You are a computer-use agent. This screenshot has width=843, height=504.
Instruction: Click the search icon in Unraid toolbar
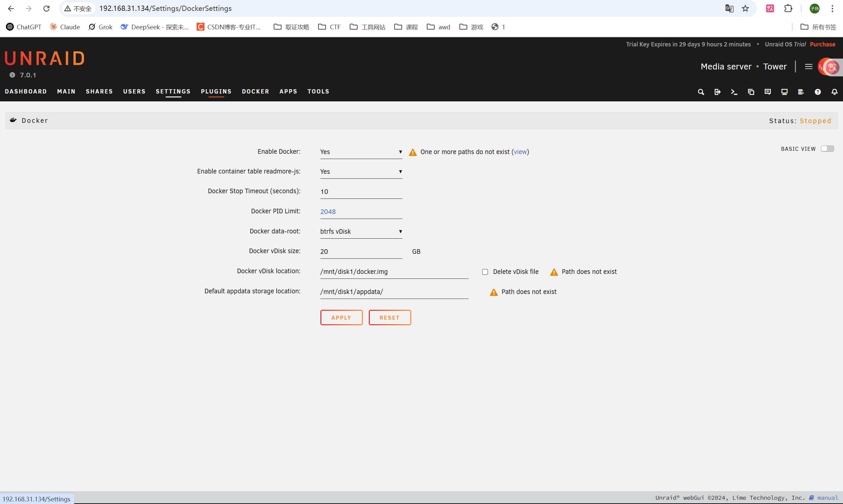pyautogui.click(x=701, y=92)
